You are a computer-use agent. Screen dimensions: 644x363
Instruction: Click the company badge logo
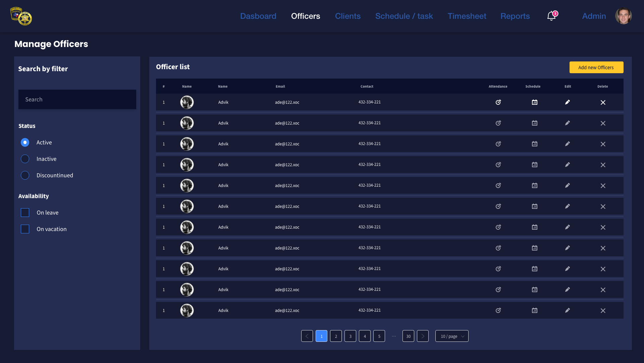coord(21,16)
